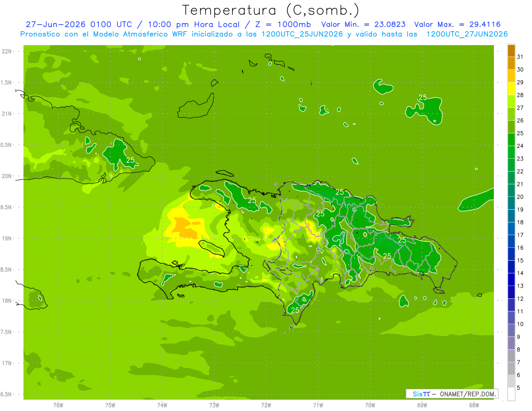
Task: Click the '71W' longitude label
Action: tap(318, 405)
